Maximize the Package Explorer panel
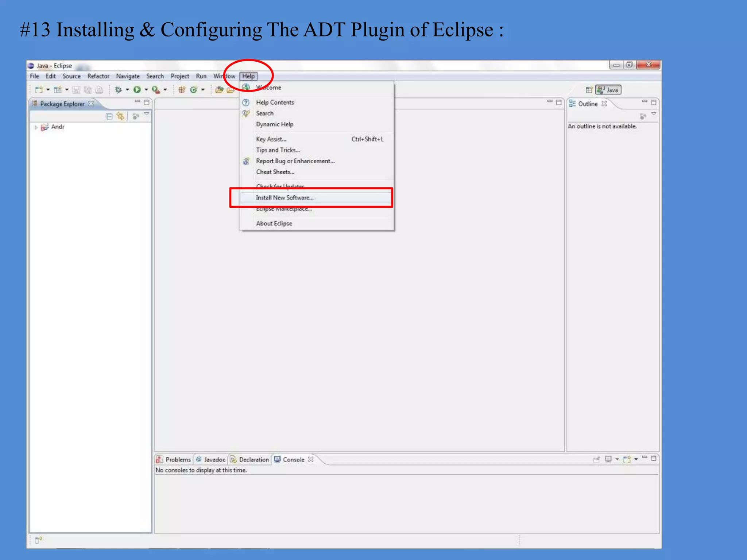 (x=147, y=102)
